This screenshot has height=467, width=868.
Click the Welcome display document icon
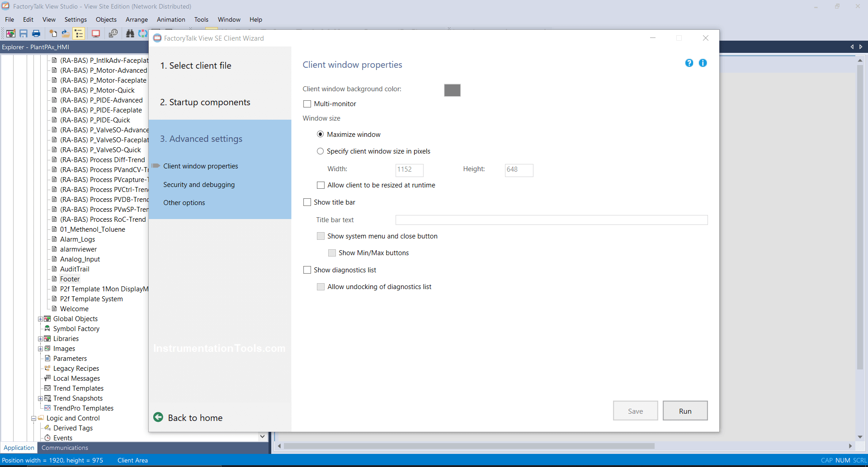click(54, 308)
